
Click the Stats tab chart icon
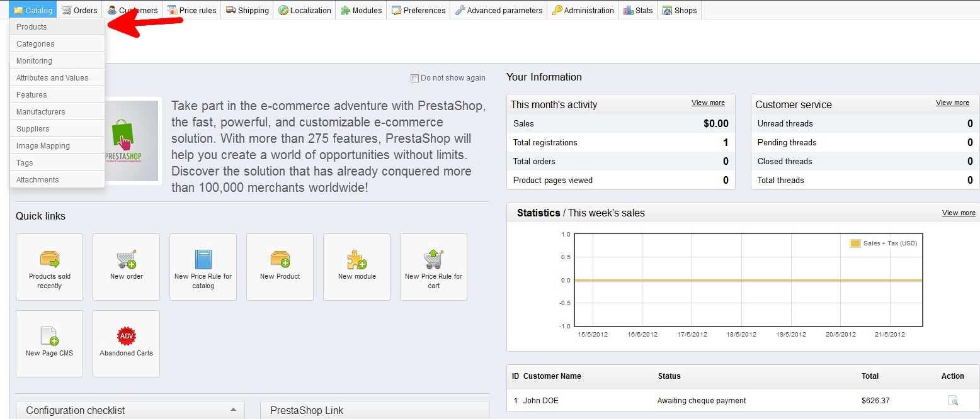628,10
